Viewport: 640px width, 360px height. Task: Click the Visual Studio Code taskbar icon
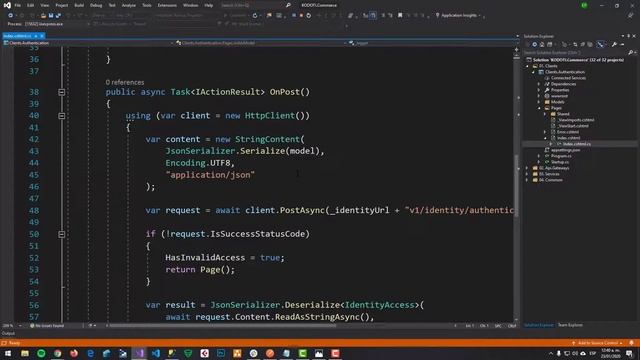click(156, 353)
